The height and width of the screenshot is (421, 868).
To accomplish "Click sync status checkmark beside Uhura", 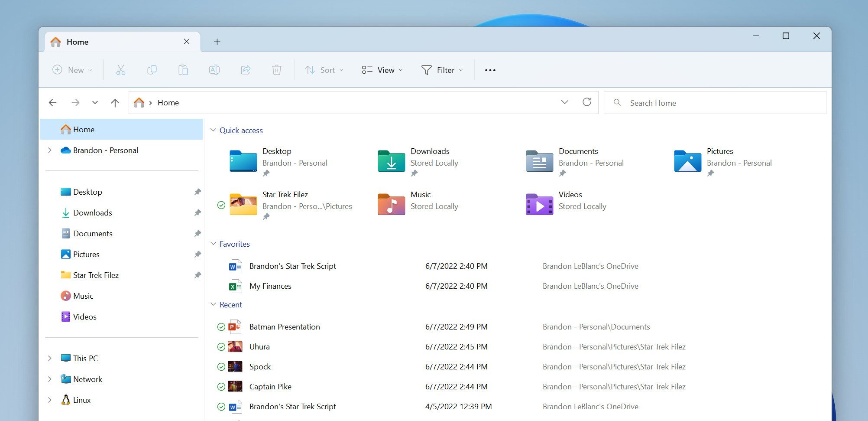I will (x=221, y=347).
